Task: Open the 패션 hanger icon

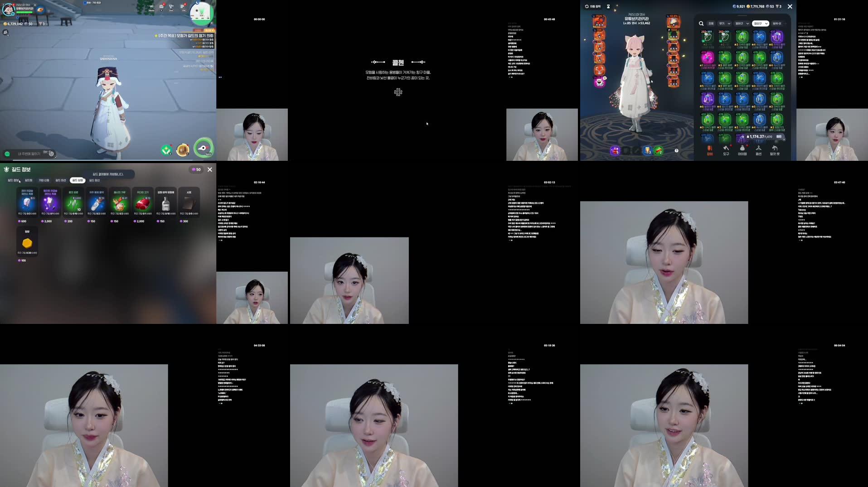Action: point(758,150)
